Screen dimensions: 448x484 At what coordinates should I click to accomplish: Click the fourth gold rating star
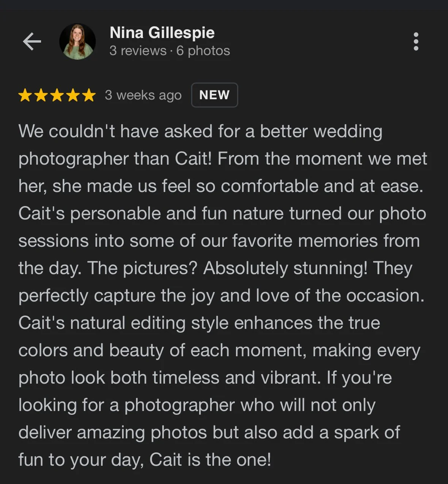coord(73,95)
